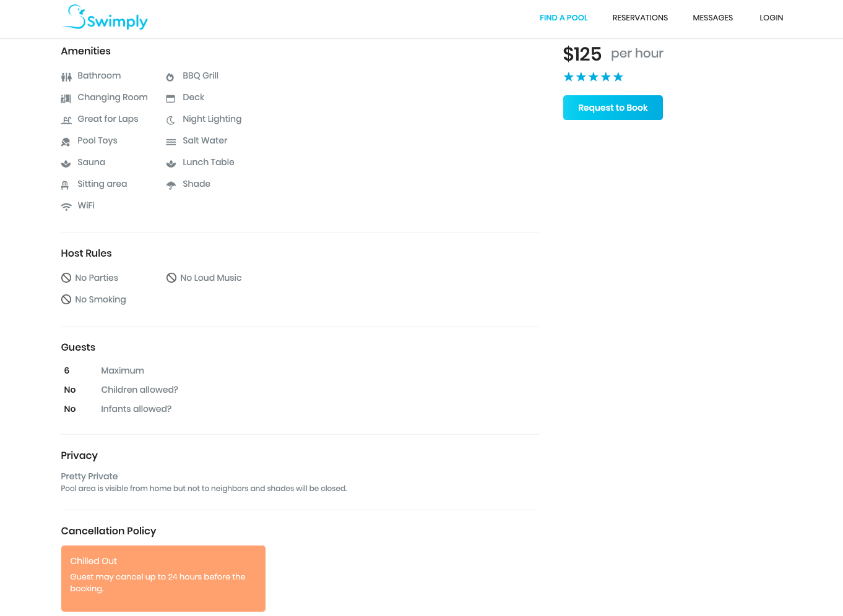Screen dimensions: 843x616
Task: Open the Find a Pool menu item
Action: pos(564,18)
